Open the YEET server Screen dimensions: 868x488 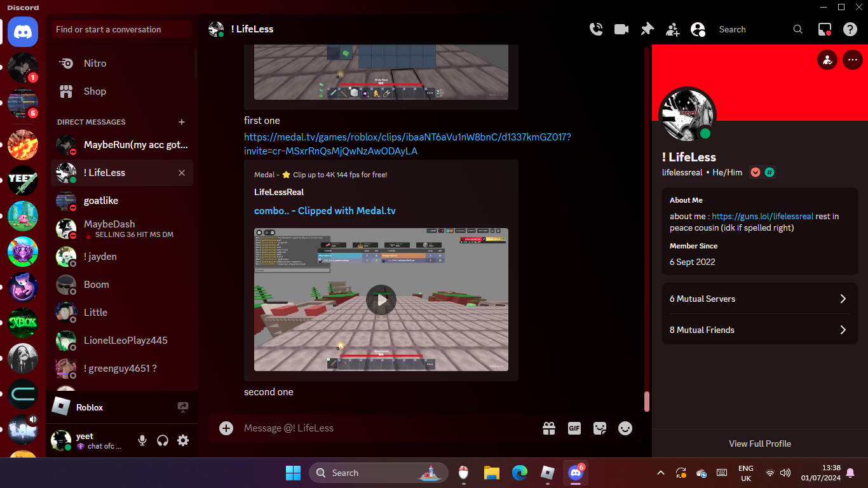coord(23,180)
